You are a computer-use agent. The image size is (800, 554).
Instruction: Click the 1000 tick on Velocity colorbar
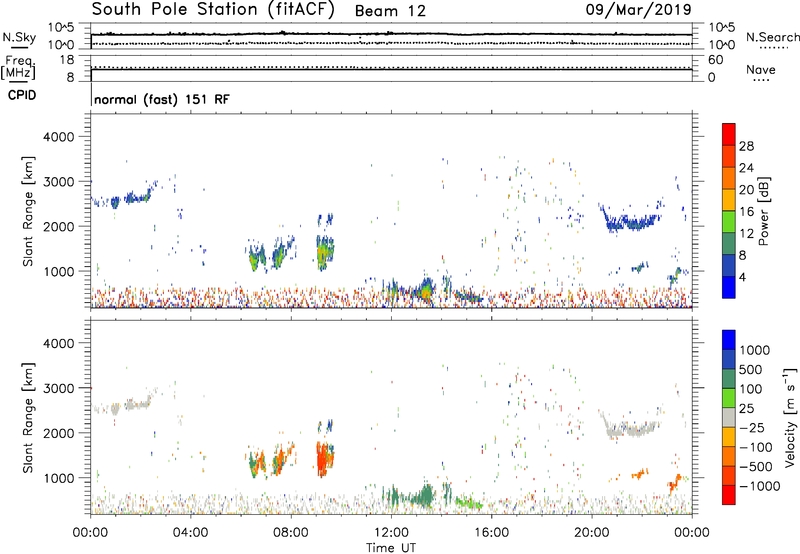(755, 350)
